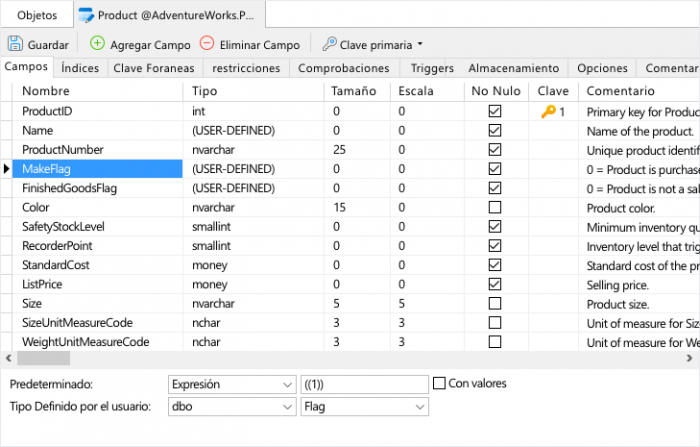This screenshot has height=447, width=700.
Task: Toggle No Nulo checkbox for ProductID
Action: pos(495,111)
